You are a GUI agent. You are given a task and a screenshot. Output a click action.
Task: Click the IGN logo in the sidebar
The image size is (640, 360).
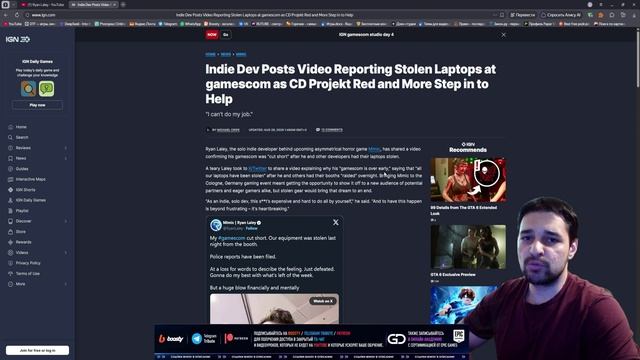click(18, 39)
